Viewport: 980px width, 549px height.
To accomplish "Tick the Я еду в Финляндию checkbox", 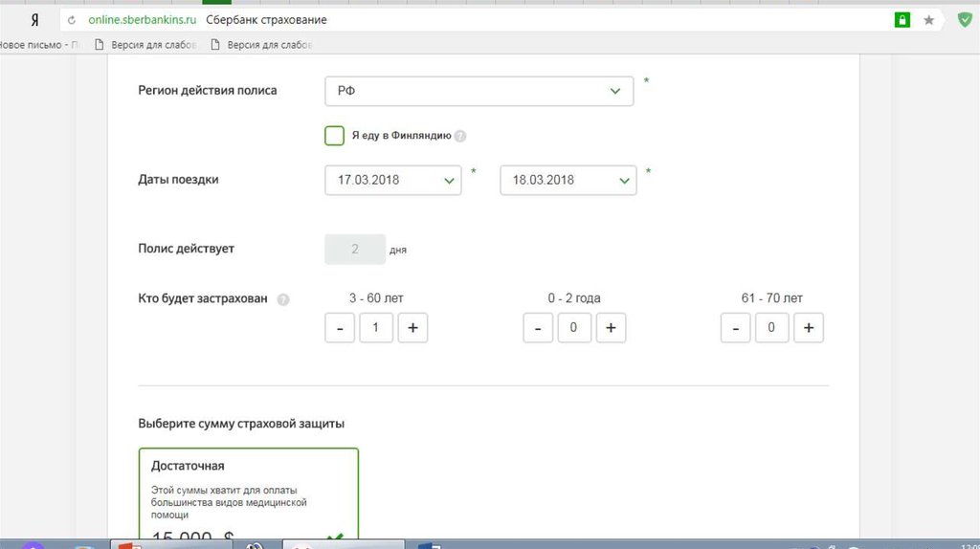I will (334, 136).
